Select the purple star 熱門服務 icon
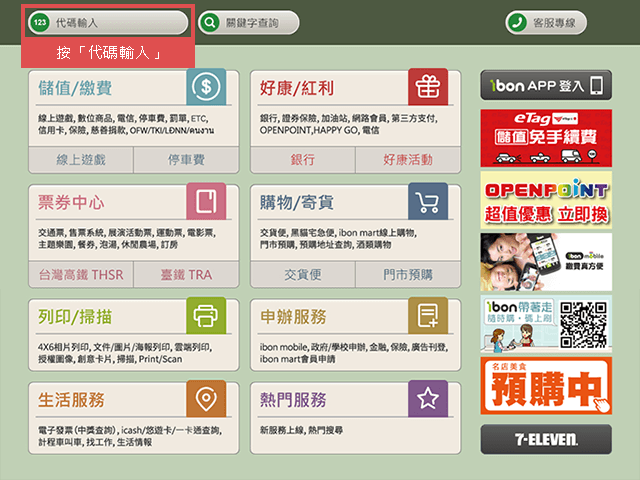Image resolution: width=640 pixels, height=480 pixels. coord(428,399)
